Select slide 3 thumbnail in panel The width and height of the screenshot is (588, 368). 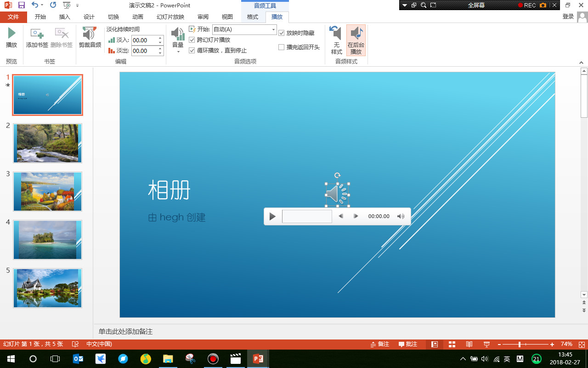coord(47,191)
